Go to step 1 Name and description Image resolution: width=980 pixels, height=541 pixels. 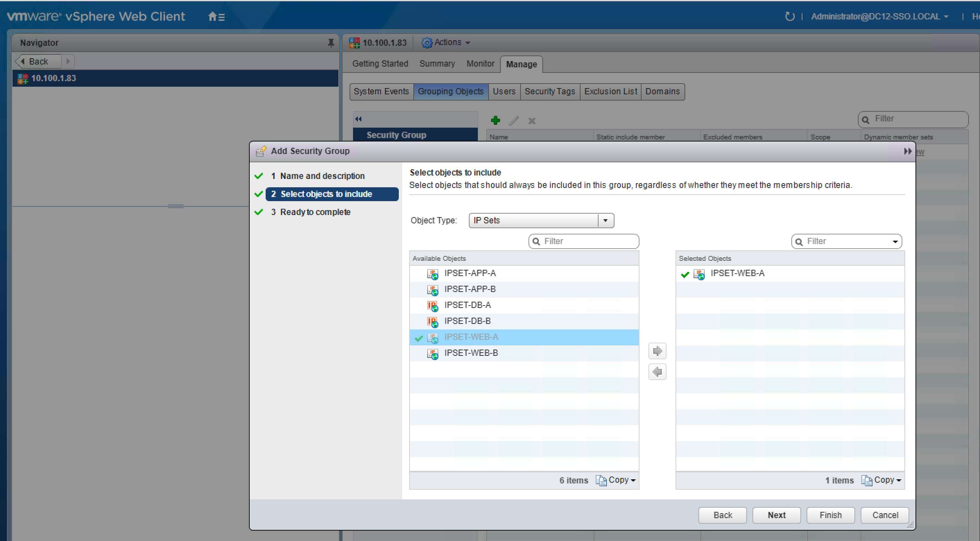[322, 176]
